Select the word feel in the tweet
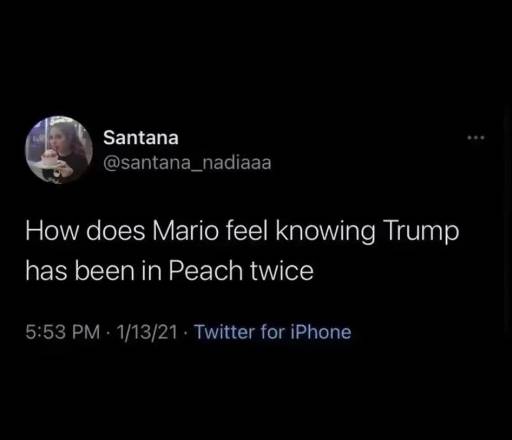The width and height of the screenshot is (512, 440). (x=247, y=230)
